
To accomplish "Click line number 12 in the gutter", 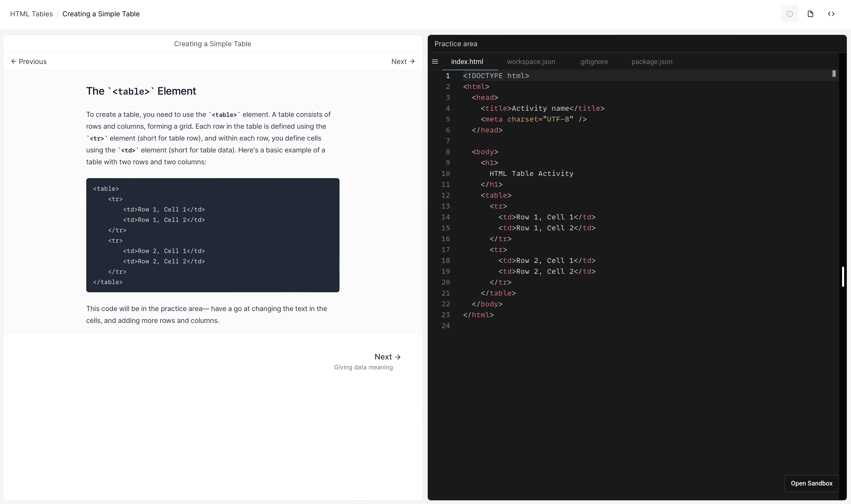I will 446,195.
